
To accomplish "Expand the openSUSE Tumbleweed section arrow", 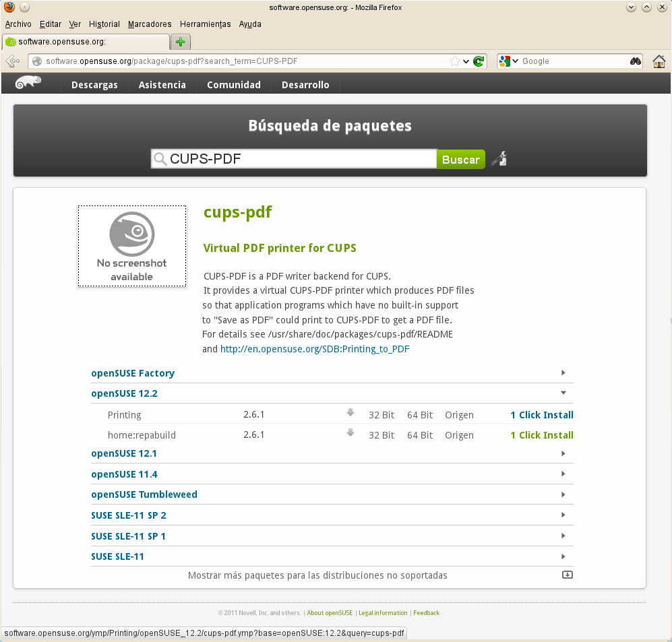I will click(563, 494).
